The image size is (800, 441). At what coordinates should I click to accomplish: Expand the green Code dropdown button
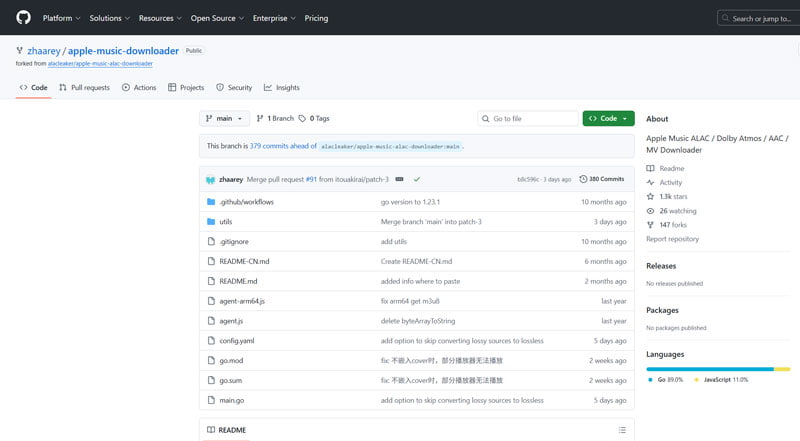pyautogui.click(x=608, y=118)
